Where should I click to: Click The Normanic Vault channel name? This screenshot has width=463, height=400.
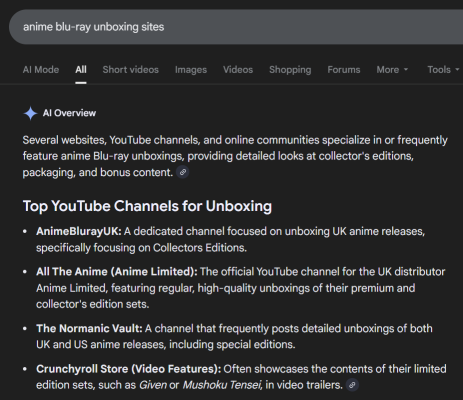point(89,329)
